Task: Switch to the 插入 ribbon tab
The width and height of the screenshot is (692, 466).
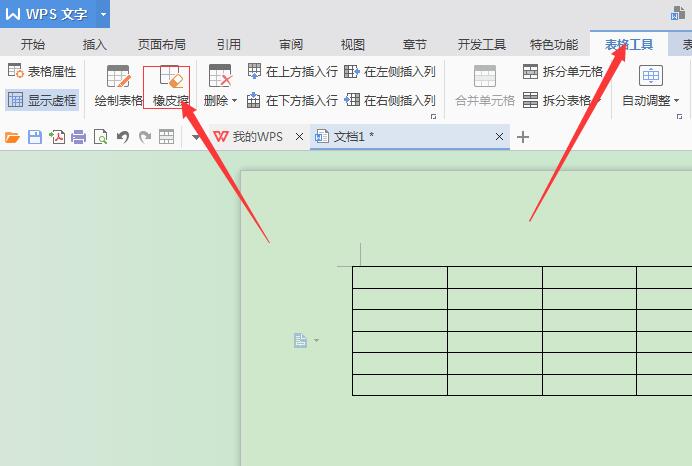Action: 94,45
